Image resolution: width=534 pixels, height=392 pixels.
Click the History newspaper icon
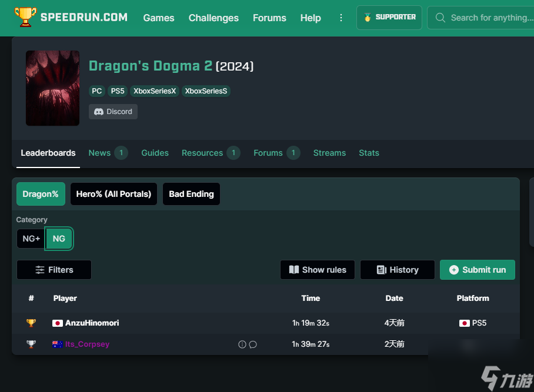coord(382,270)
